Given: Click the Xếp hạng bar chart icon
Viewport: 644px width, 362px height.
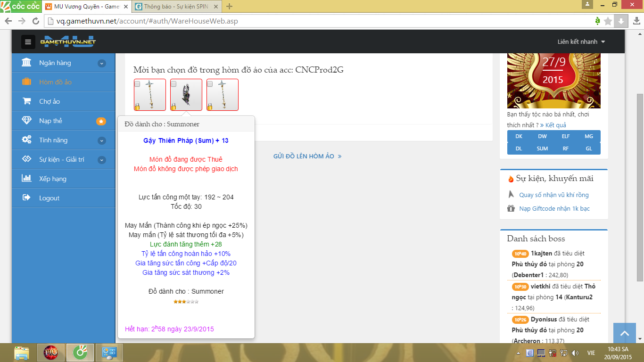Looking at the screenshot, I should coord(27,179).
